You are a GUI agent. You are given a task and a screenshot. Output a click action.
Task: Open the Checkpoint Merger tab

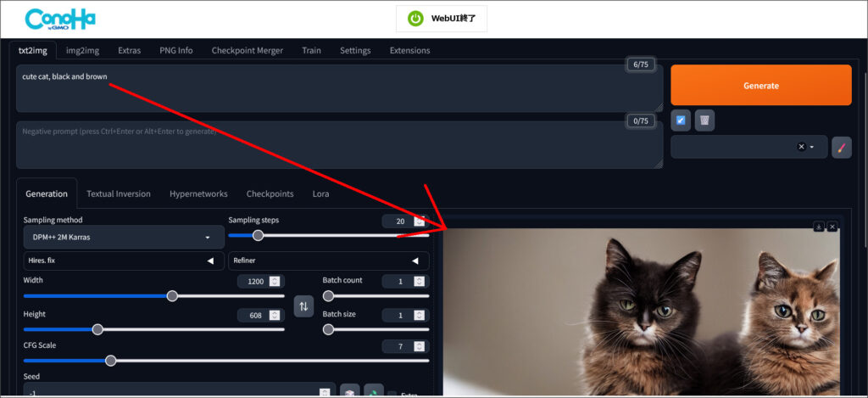[x=247, y=50]
